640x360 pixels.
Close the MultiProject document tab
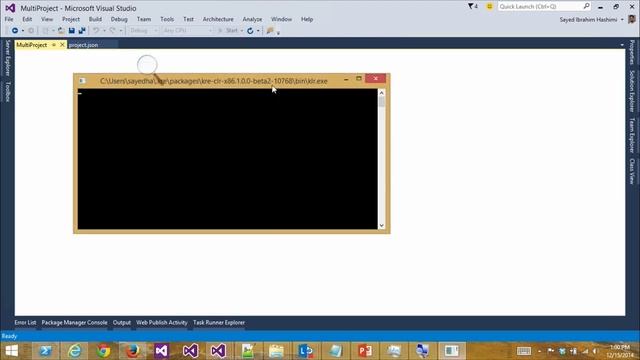tap(62, 45)
